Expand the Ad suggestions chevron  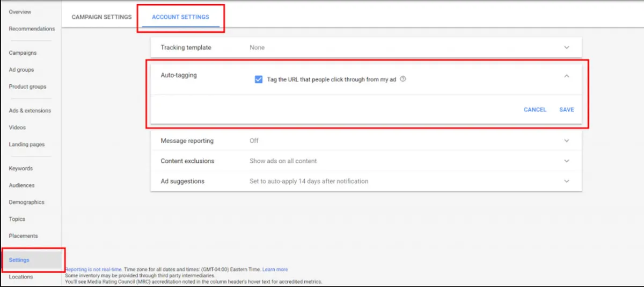tap(566, 181)
